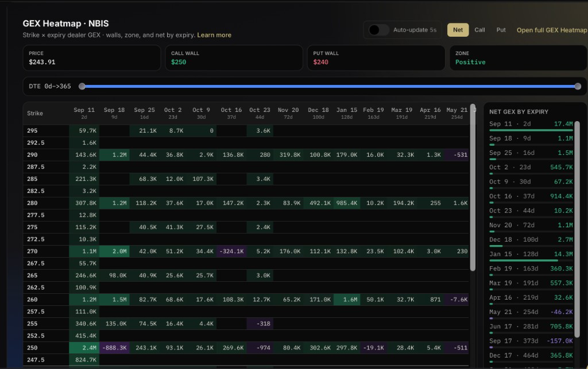Click the Oct 9 column header

(x=201, y=113)
